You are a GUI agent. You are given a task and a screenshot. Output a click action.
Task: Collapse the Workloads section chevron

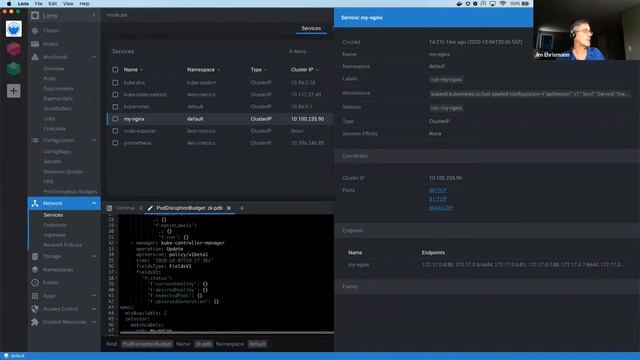[x=94, y=57]
